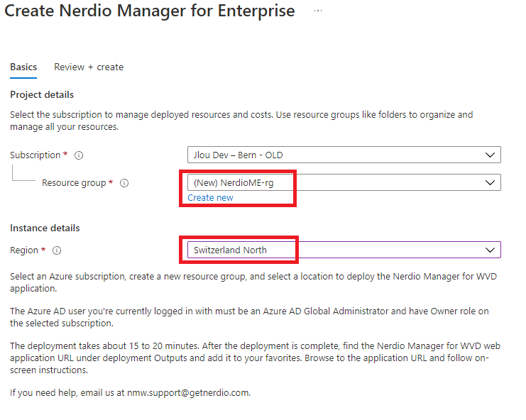
Task: Click the Subscription field label
Action: 35,155
